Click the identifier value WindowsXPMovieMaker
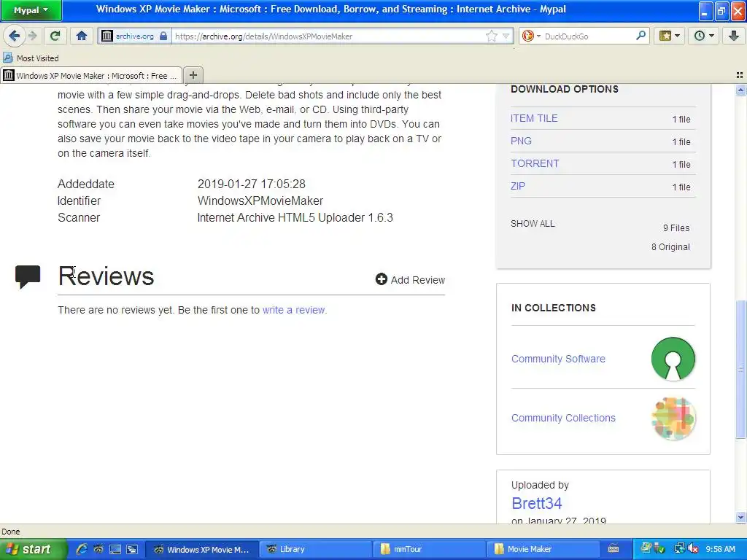747x560 pixels. 260,201
